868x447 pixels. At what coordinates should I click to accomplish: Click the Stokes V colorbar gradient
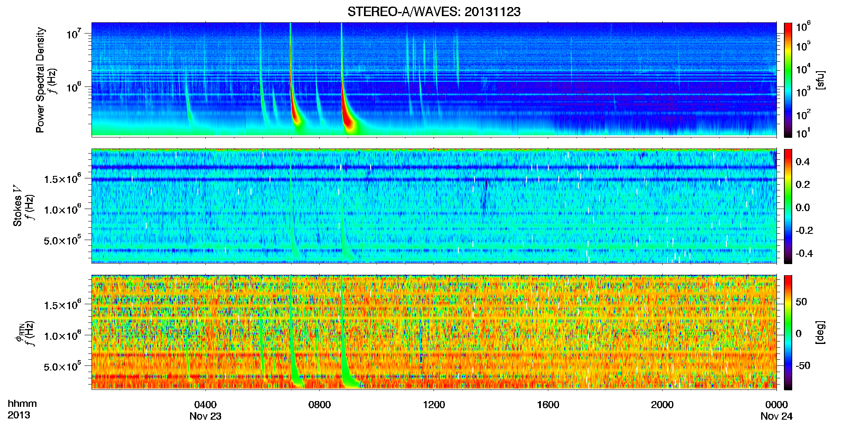(x=788, y=206)
